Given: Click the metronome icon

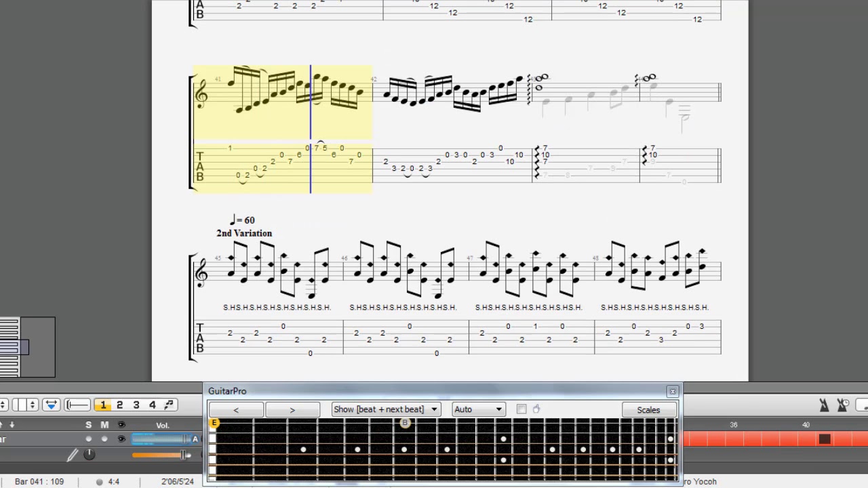Looking at the screenshot, I should pos(824,405).
